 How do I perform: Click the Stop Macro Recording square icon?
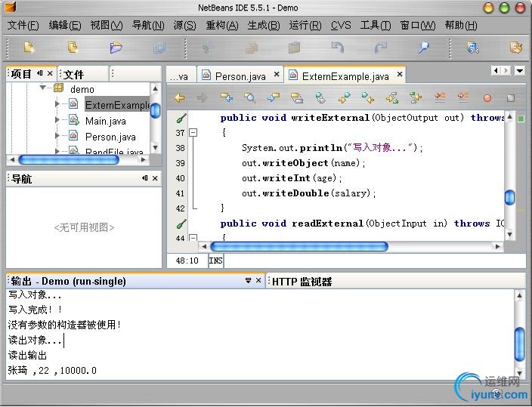(511, 98)
